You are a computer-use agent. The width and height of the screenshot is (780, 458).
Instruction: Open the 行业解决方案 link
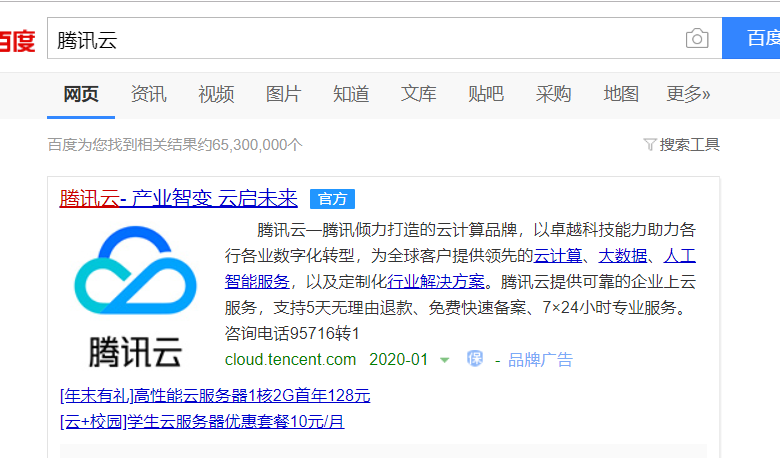tap(436, 281)
